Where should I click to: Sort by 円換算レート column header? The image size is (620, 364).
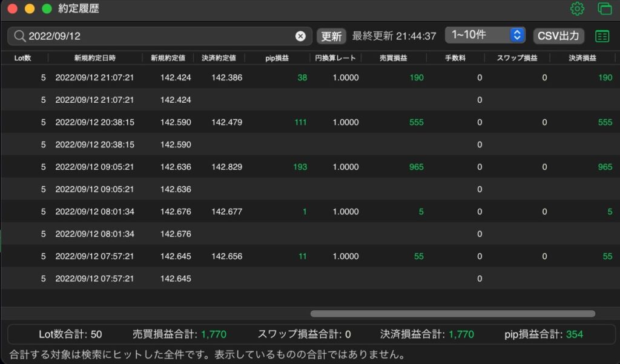(335, 58)
